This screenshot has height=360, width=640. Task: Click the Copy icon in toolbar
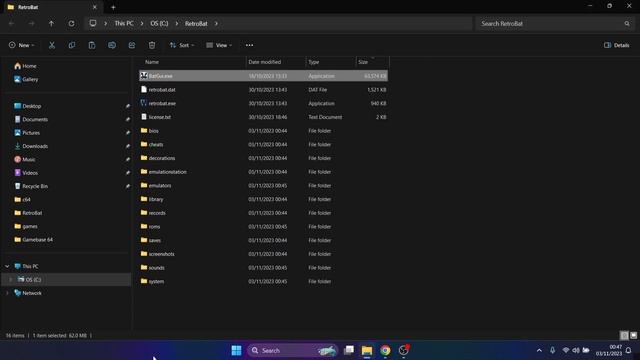pos(72,45)
